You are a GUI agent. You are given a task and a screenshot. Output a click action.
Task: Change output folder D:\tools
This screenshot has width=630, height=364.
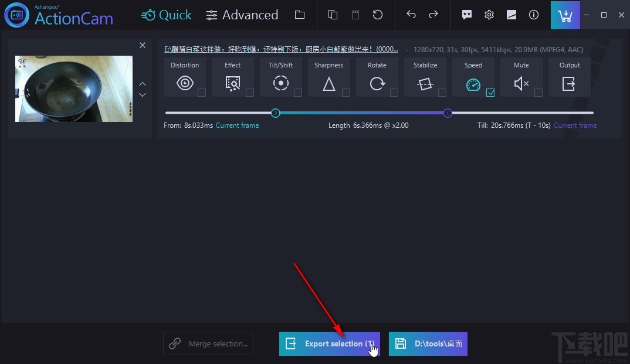(428, 343)
